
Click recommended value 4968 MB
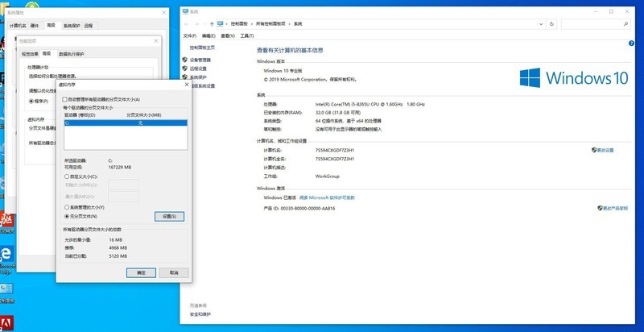[x=118, y=247]
